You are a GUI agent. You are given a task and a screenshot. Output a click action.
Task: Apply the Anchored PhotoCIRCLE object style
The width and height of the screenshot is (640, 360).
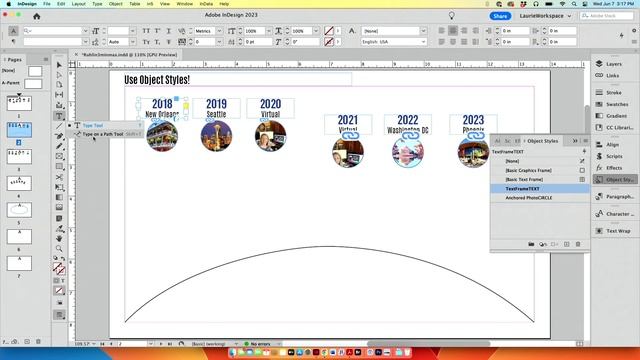(540, 198)
